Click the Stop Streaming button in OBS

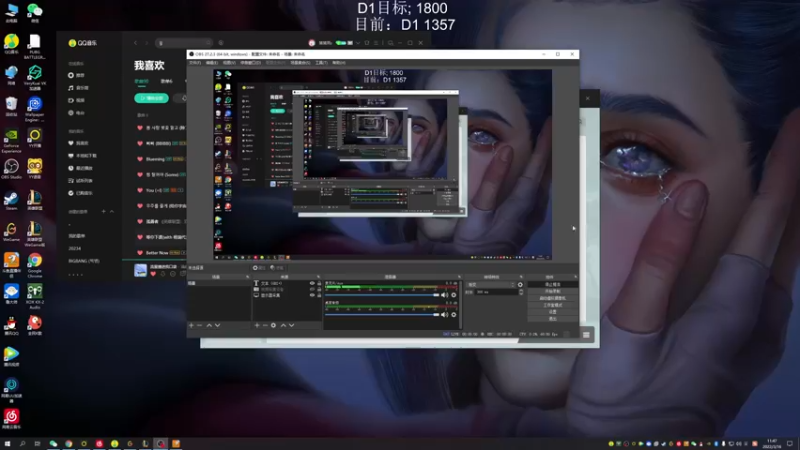tap(553, 285)
